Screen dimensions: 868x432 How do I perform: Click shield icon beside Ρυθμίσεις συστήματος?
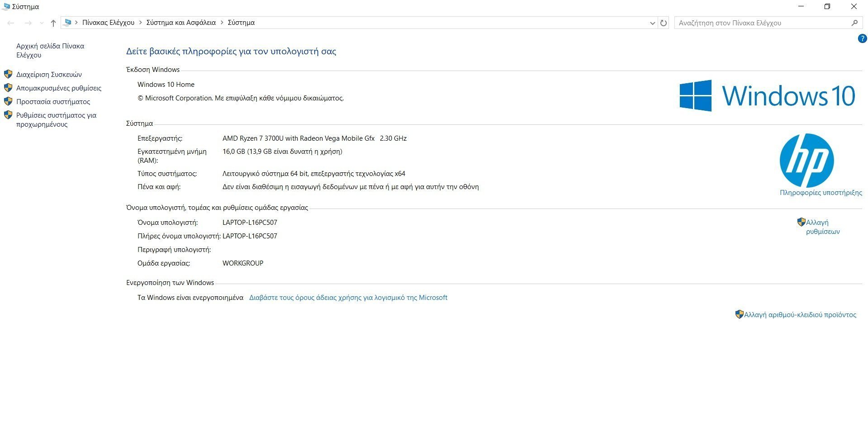(8, 115)
